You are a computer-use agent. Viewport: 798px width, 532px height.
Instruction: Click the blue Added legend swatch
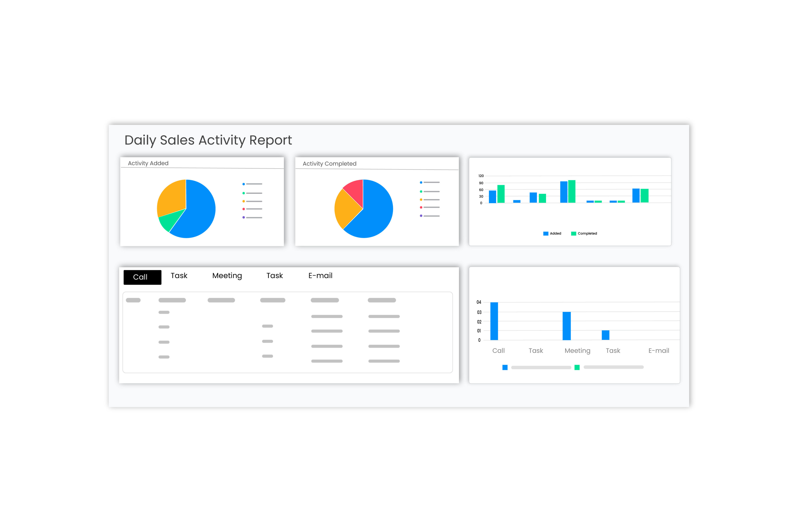pyautogui.click(x=546, y=233)
